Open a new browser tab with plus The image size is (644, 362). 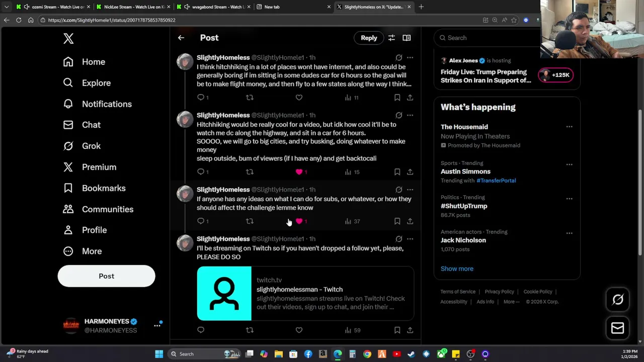[x=421, y=7]
